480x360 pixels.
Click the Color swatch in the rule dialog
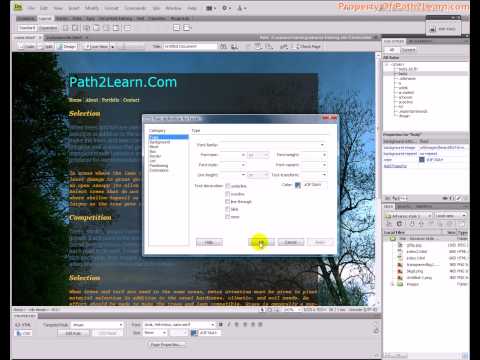pyautogui.click(x=298, y=185)
